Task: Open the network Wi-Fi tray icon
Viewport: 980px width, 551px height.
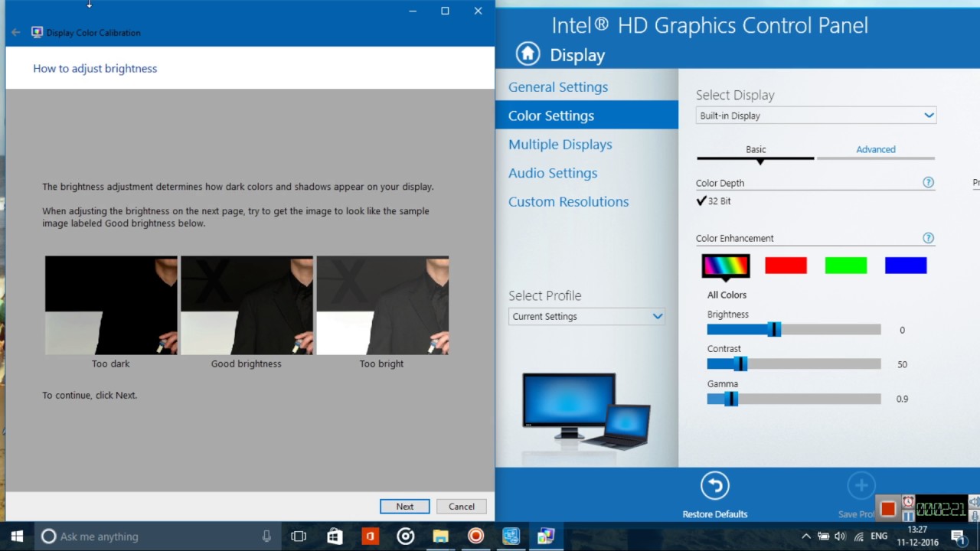Action: coord(858,536)
